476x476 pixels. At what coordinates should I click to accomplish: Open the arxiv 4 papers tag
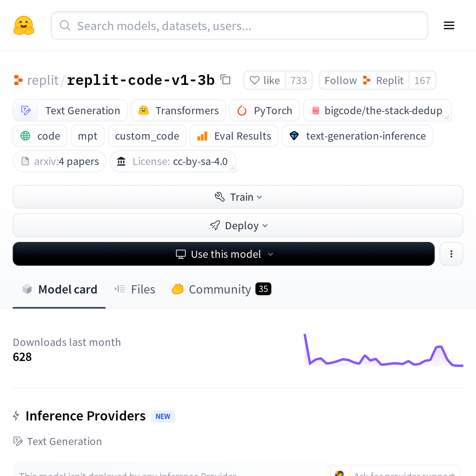pyautogui.click(x=59, y=161)
